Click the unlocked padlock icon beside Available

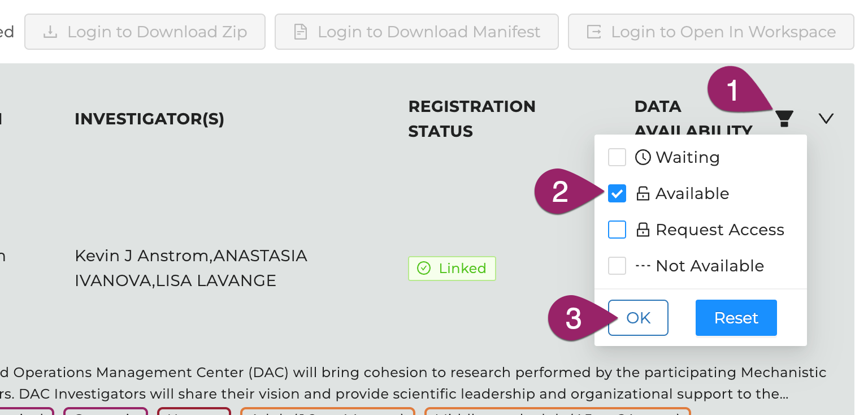pyautogui.click(x=643, y=193)
